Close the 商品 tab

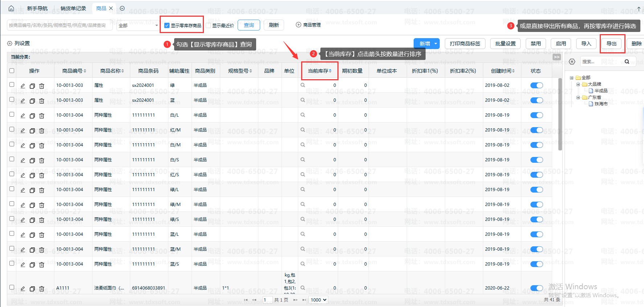(111, 8)
